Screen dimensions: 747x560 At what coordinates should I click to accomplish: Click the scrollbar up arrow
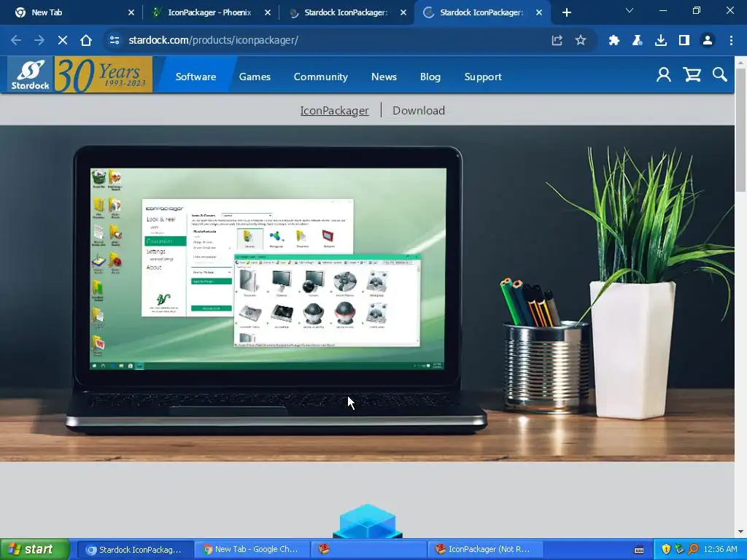point(740,63)
